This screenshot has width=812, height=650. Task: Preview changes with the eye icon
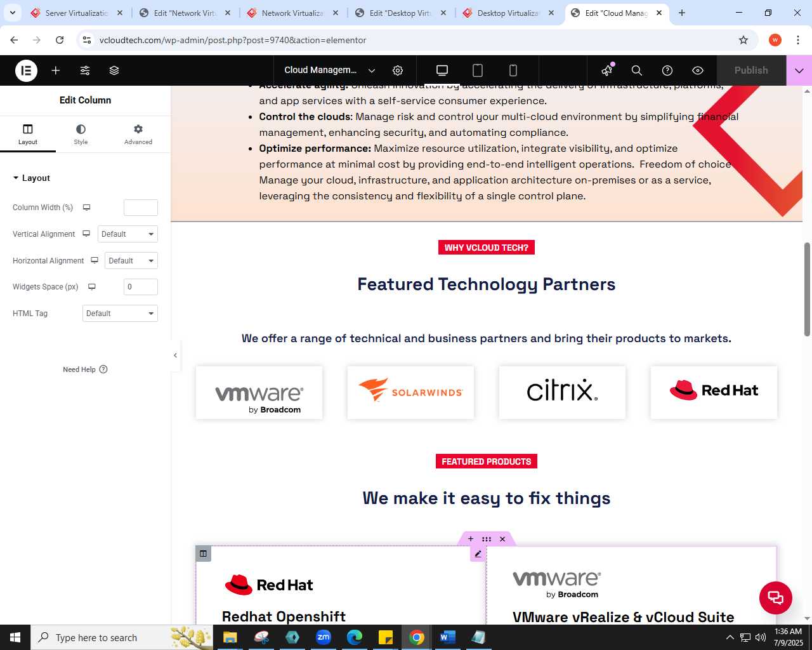tap(698, 70)
